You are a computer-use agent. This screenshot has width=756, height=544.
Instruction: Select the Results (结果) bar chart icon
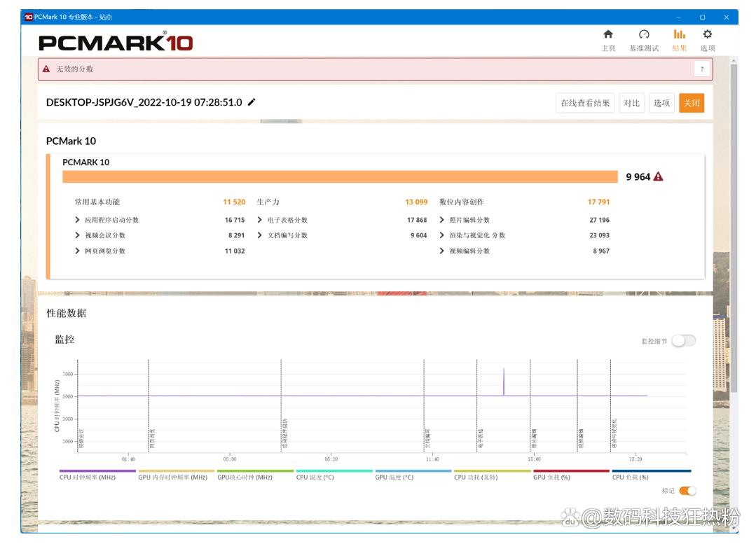click(x=679, y=34)
